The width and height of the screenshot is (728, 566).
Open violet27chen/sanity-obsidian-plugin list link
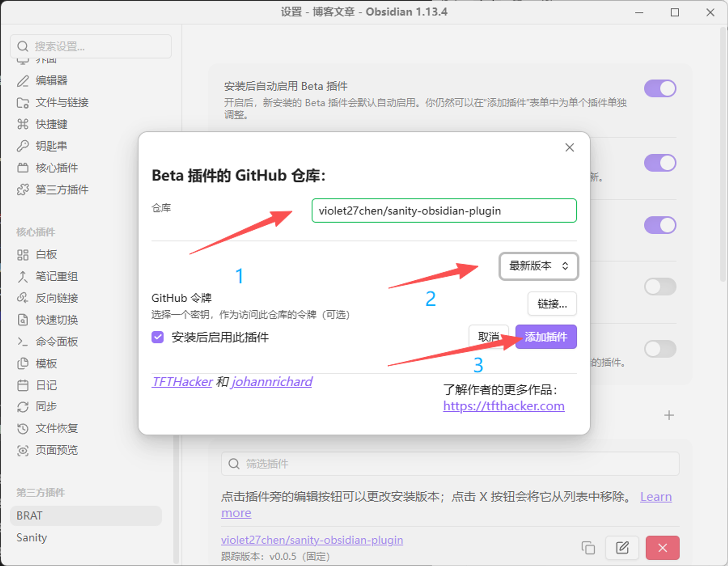pos(312,540)
